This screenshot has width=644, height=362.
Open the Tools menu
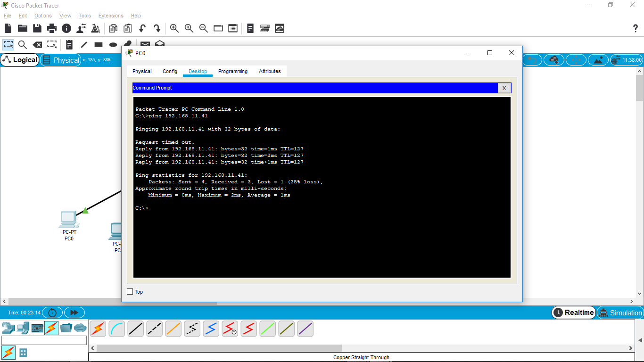coord(85,16)
